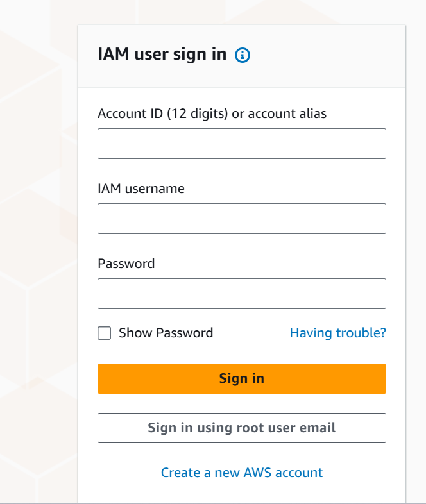426x504 pixels.
Task: Click the Password label above its field
Action: click(x=126, y=264)
